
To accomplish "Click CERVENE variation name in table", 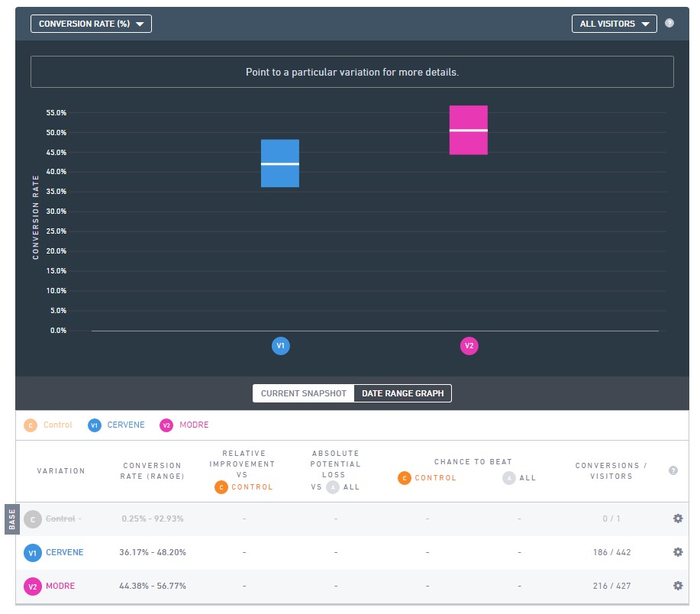I will pos(64,552).
